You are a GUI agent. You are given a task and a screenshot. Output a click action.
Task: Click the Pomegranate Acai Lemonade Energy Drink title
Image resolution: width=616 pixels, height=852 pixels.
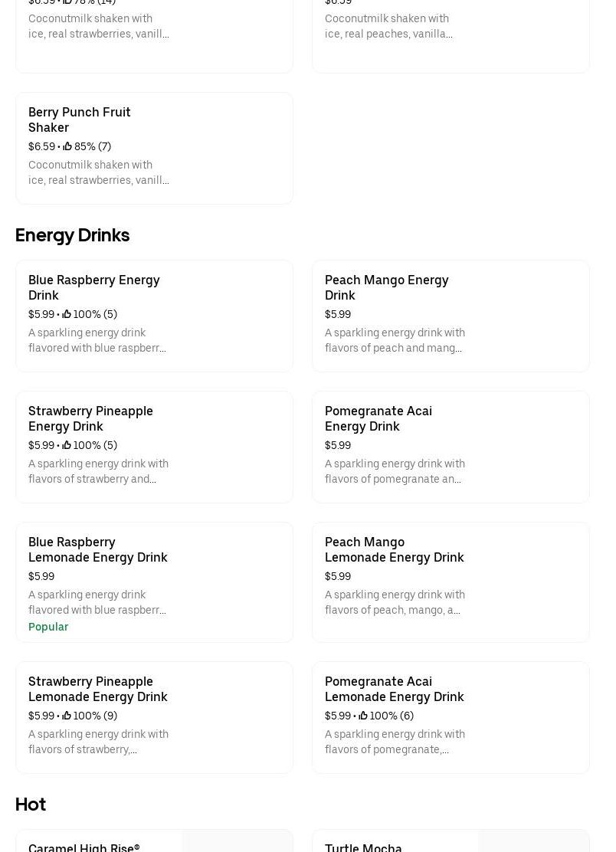(394, 689)
